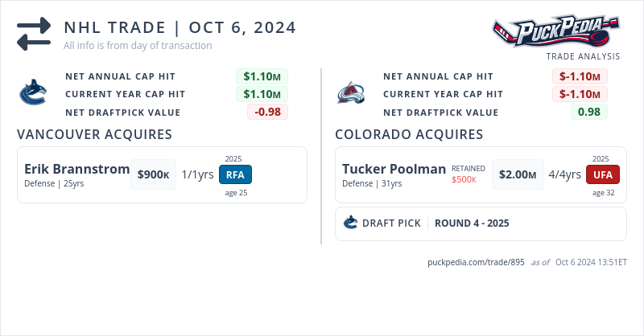Image resolution: width=644 pixels, height=336 pixels.
Task: Click the Vancouver Acquires heading
Action: [94, 134]
